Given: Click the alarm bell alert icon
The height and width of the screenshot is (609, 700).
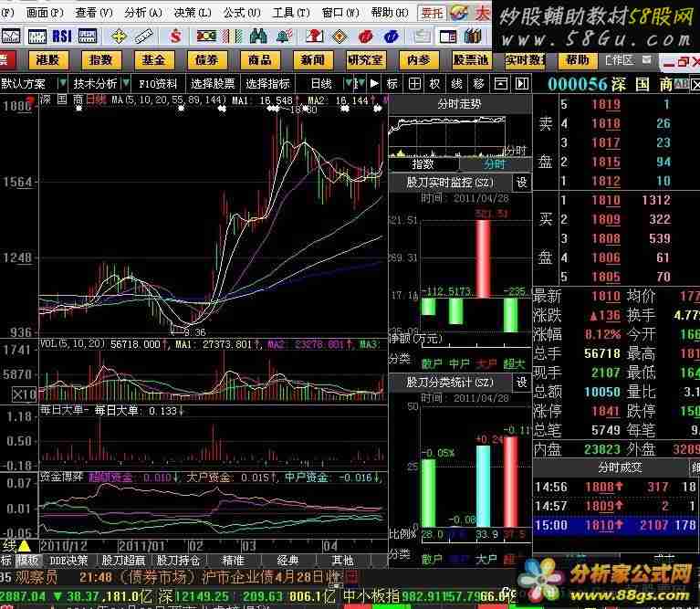Looking at the screenshot, I should coord(284,36).
